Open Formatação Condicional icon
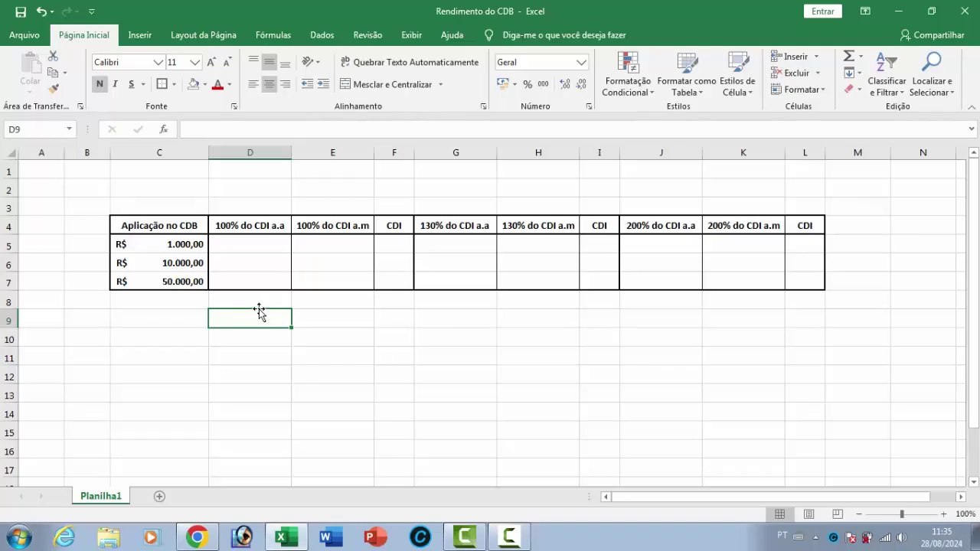Viewport: 980px width, 551px height. click(628, 63)
